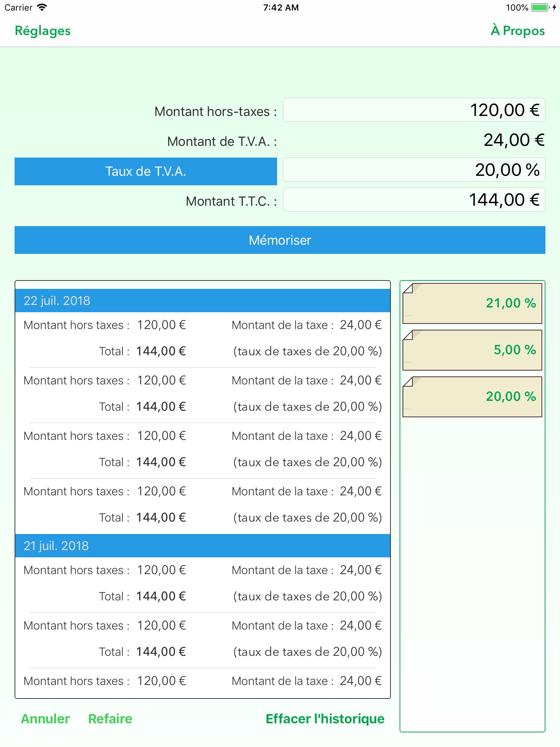Image resolution: width=560 pixels, height=747 pixels.
Task: Tap the Montant hors-taxes label
Action: click(215, 112)
